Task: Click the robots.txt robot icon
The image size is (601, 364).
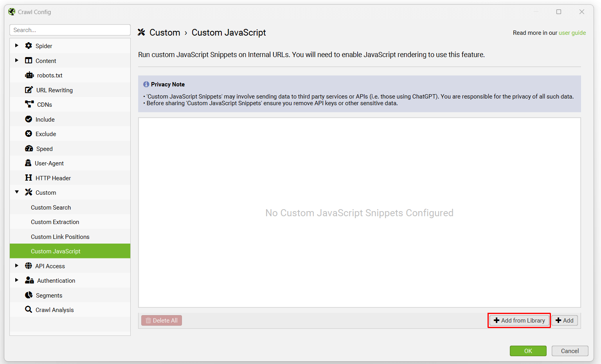Action: pyautogui.click(x=29, y=75)
